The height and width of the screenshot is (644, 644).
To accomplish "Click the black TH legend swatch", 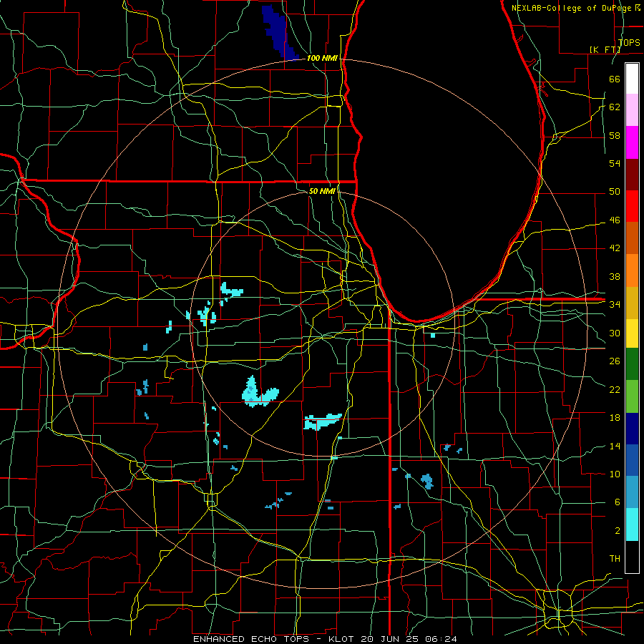I will point(632,557).
